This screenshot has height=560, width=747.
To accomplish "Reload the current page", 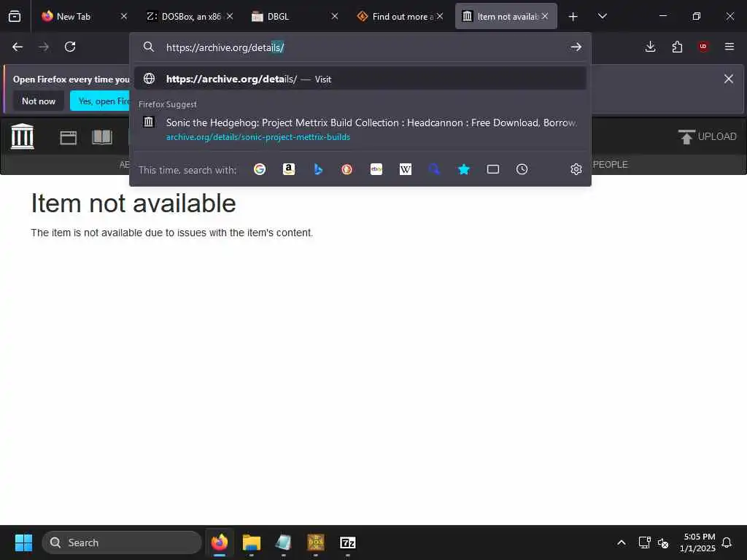I will 70,47.
